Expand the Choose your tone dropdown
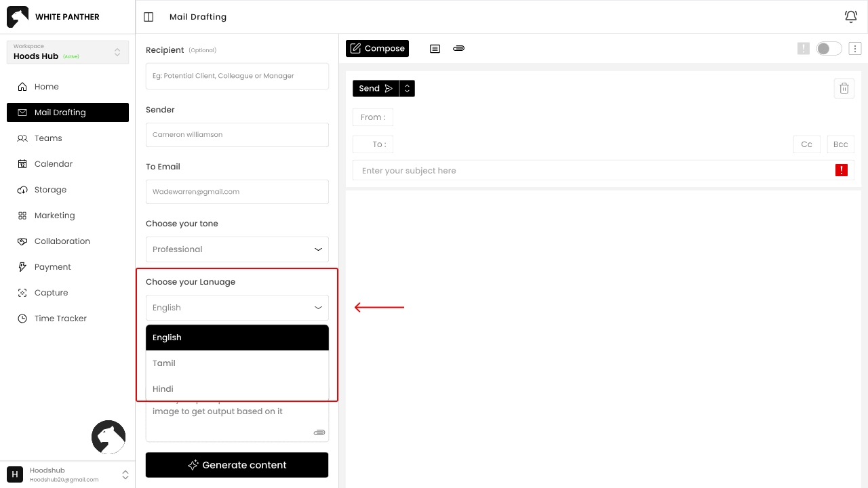Viewport: 868px width, 488px height. click(237, 249)
